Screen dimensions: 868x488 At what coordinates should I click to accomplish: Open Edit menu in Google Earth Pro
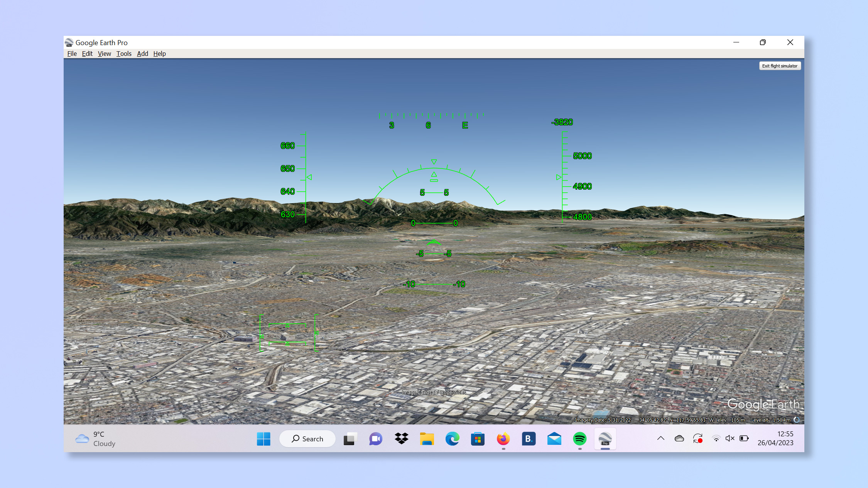tap(86, 54)
